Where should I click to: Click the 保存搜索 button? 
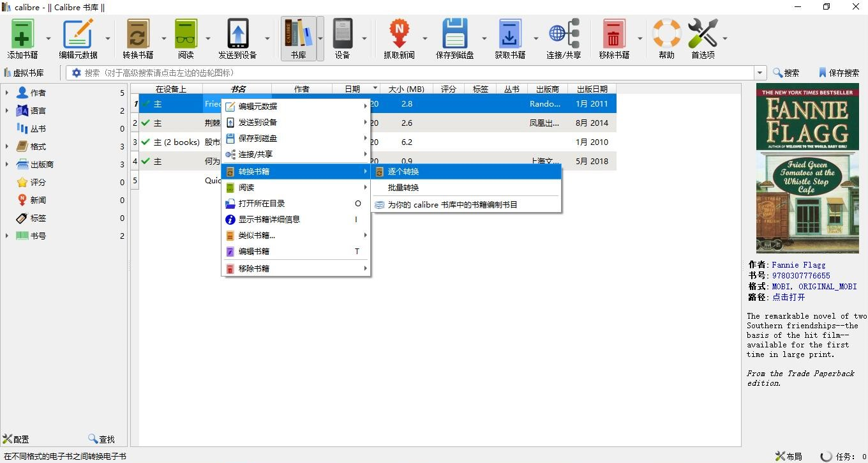click(x=839, y=73)
